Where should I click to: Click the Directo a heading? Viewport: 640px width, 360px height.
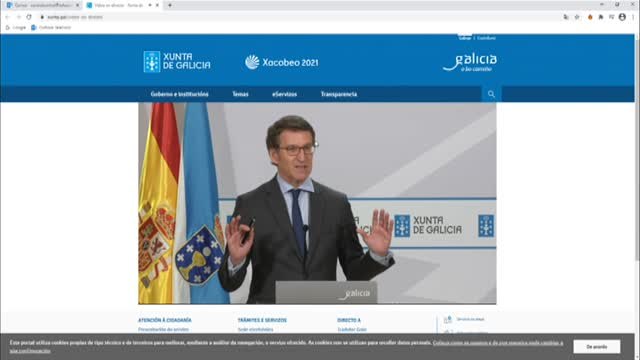tap(349, 320)
